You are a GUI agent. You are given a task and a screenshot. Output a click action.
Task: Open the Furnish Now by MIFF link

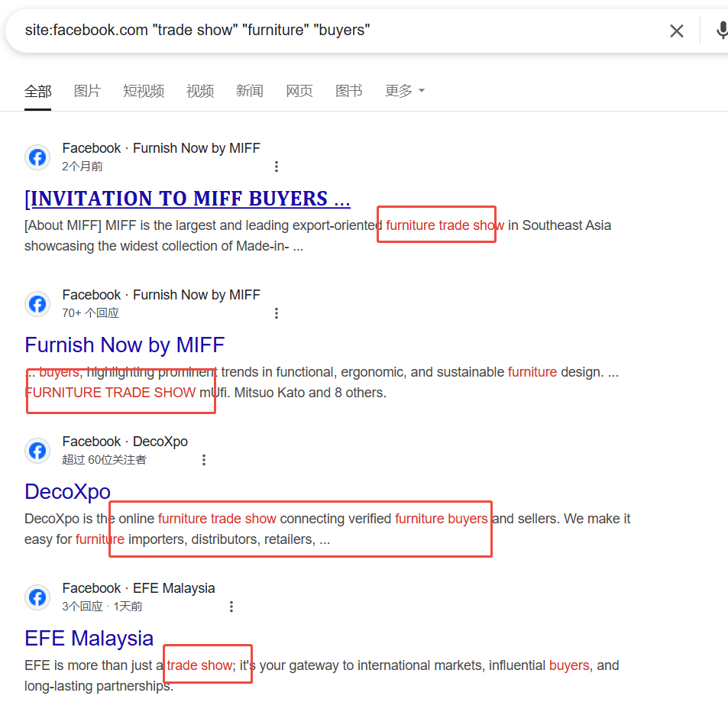(125, 345)
